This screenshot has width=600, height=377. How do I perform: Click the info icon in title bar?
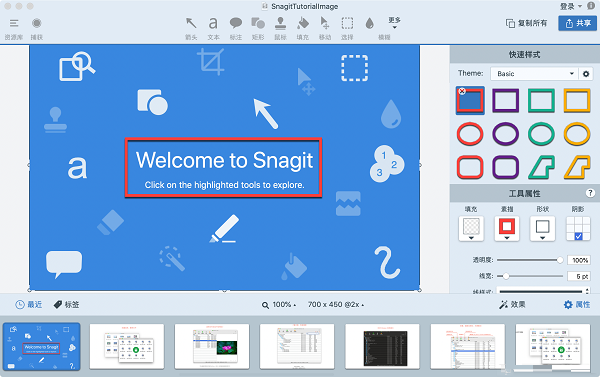pos(590,6)
